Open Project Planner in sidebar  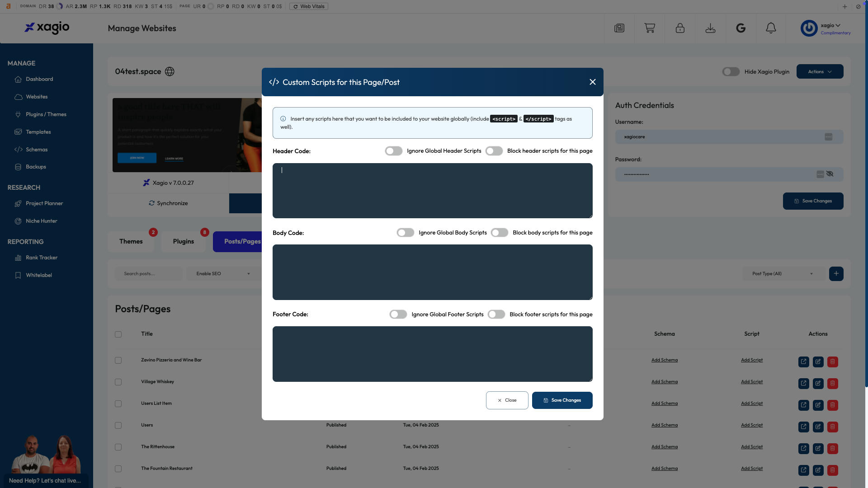click(44, 203)
